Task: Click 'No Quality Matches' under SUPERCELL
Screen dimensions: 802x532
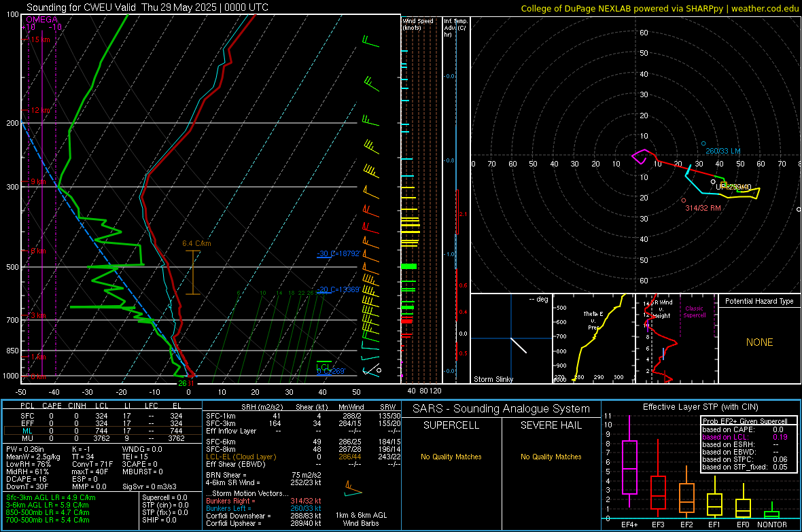Action: (x=451, y=457)
